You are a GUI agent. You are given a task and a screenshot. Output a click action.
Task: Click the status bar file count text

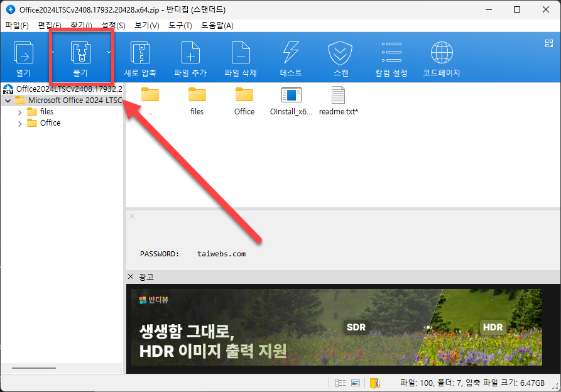point(472,383)
